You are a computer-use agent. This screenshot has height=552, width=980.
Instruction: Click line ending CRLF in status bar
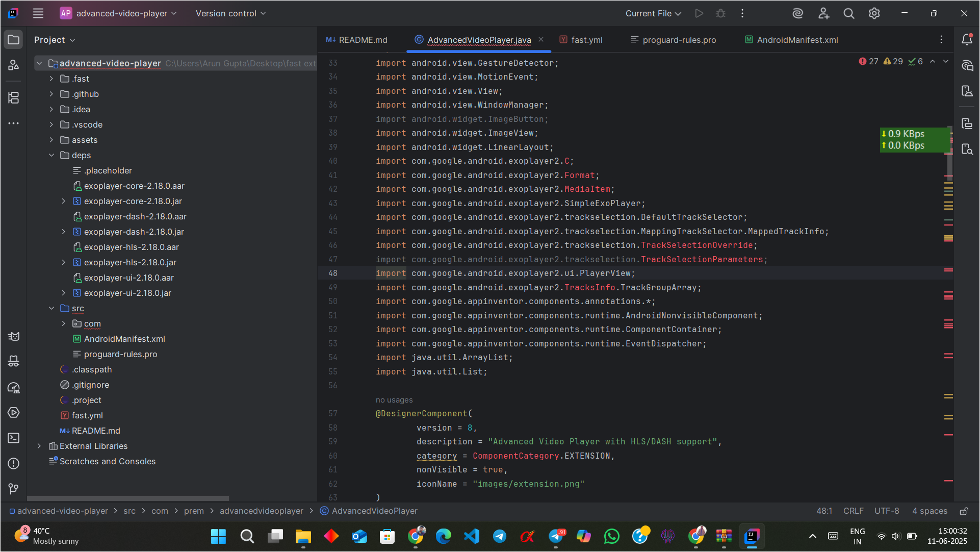tap(853, 511)
